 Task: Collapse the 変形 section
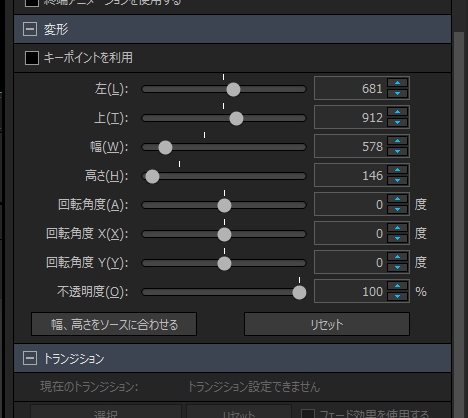tap(30, 29)
